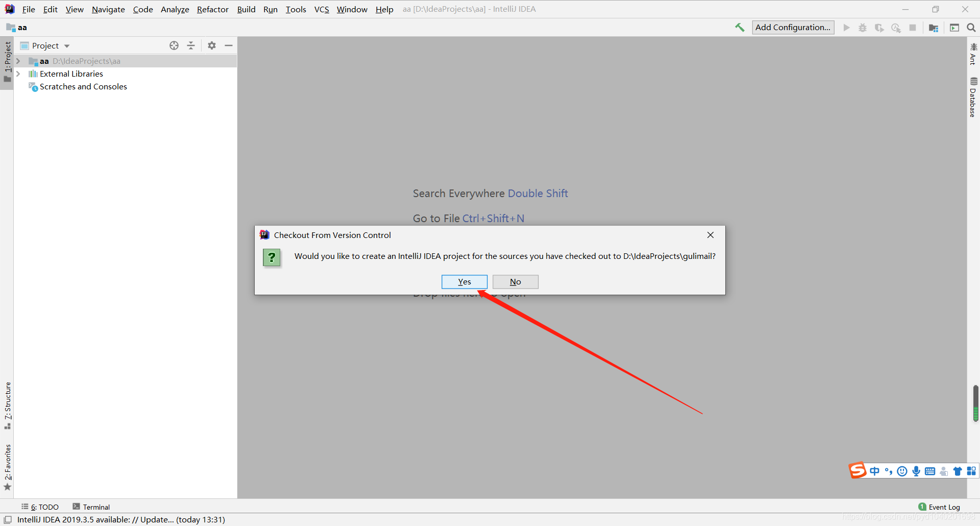The height and width of the screenshot is (526, 980).
Task: Click the Search Everywhere magnifier icon
Action: tap(971, 28)
